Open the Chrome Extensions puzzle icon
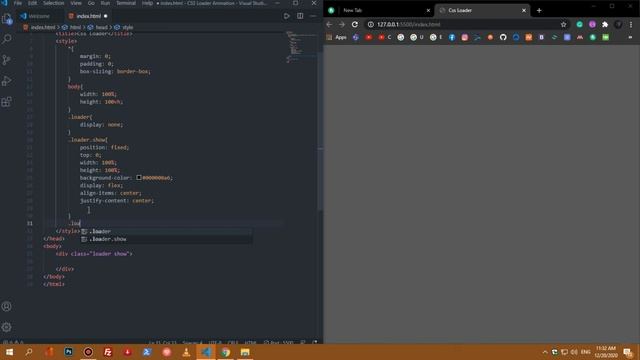 [605, 24]
